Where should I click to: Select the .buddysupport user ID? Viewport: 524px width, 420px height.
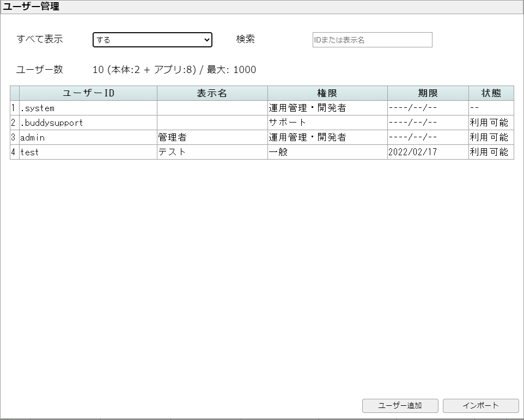coord(52,123)
